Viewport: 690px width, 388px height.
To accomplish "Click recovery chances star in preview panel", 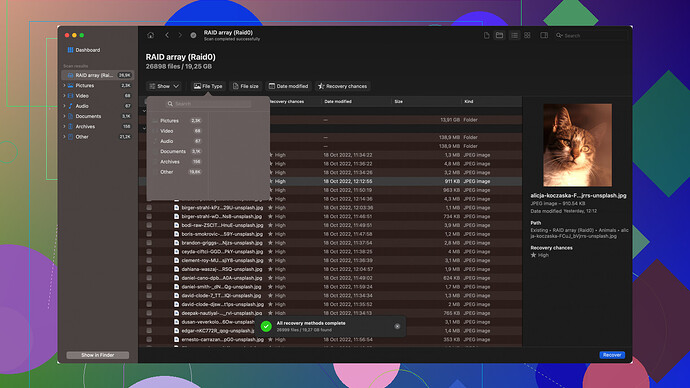I will [x=533, y=255].
